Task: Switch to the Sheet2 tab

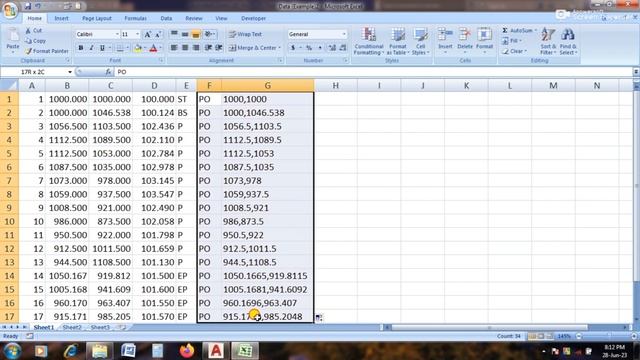Action: click(72, 327)
